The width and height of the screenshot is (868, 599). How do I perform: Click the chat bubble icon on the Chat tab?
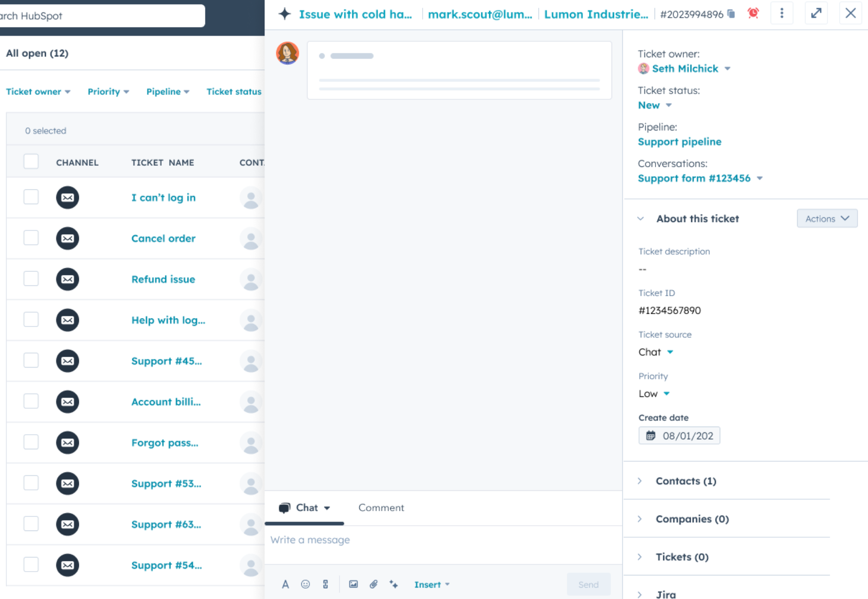click(284, 508)
